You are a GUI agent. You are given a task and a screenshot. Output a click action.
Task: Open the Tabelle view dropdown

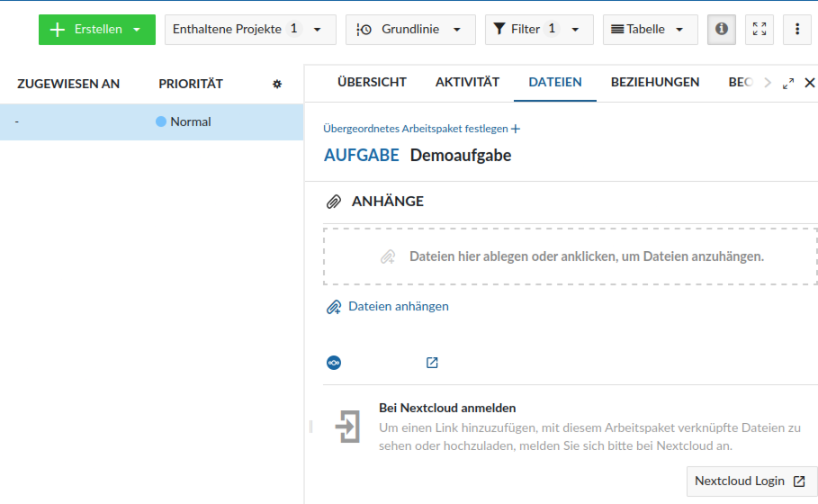click(650, 29)
